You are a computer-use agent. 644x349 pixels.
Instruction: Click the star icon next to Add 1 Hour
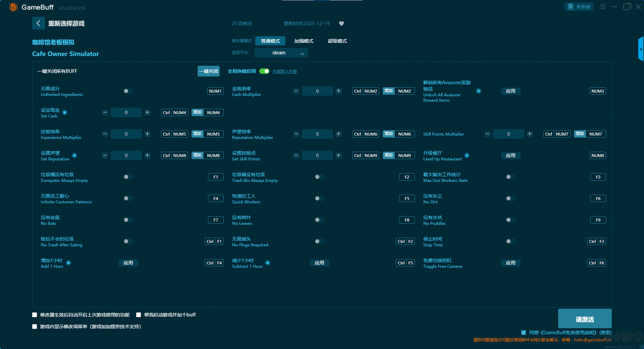68,263
